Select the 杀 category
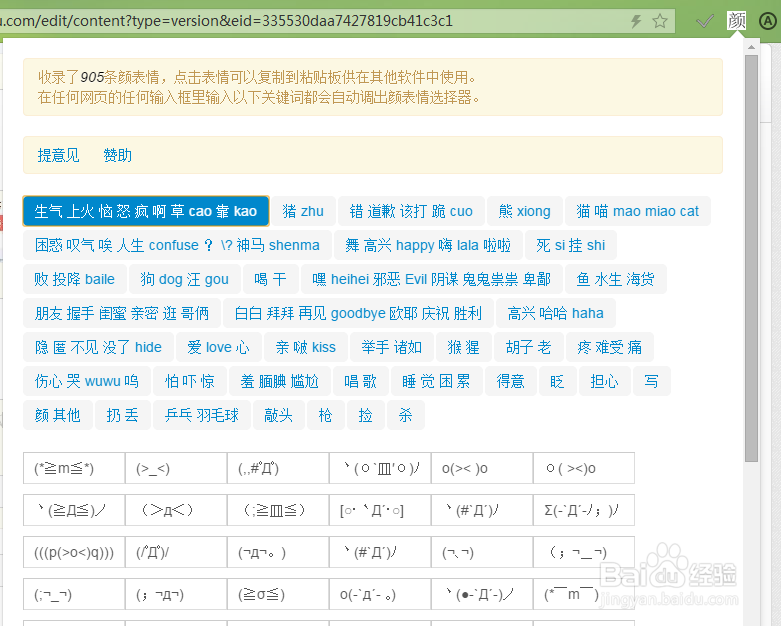The width and height of the screenshot is (781, 626). [x=405, y=415]
